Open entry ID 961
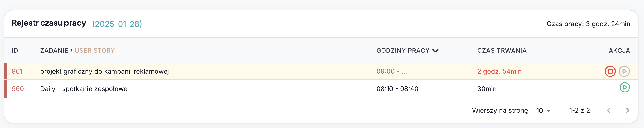This screenshot has width=644, height=128. coord(17,72)
